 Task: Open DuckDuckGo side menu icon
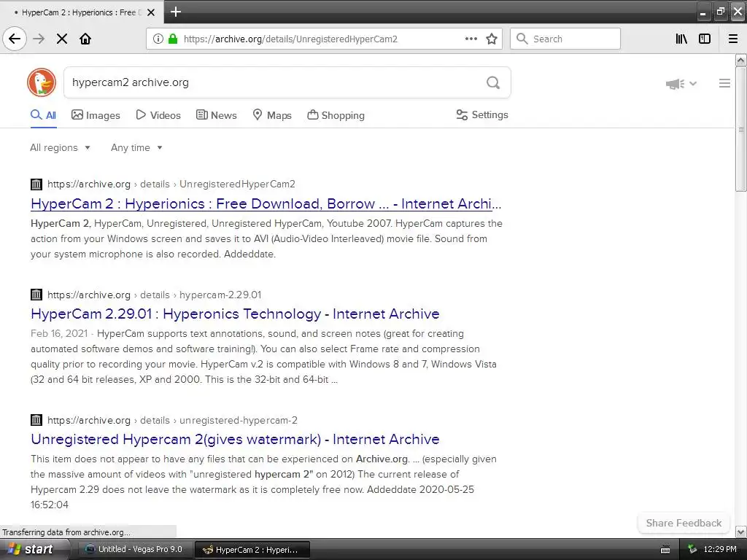[724, 83]
